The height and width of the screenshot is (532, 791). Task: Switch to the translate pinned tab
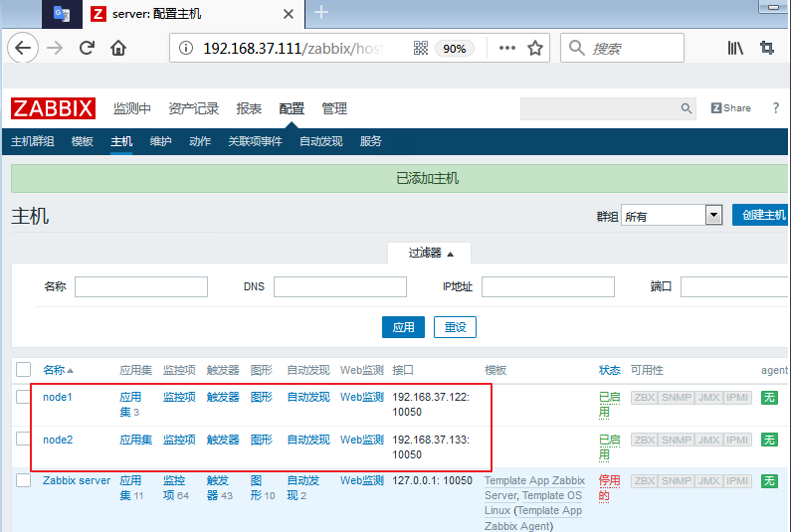62,14
